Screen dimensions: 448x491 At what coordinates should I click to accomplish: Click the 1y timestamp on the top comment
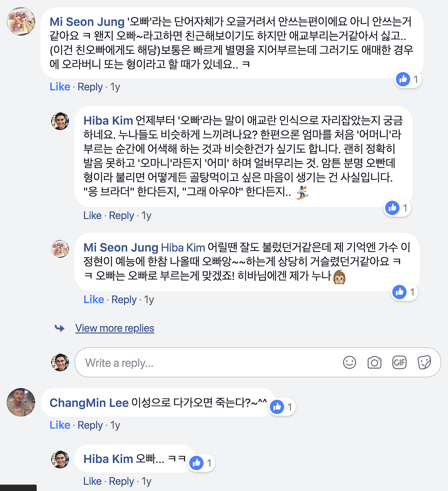(x=115, y=87)
